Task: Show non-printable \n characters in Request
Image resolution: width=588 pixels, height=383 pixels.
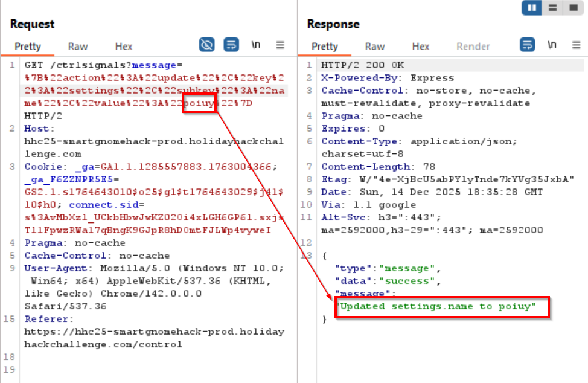Action: pyautogui.click(x=256, y=45)
